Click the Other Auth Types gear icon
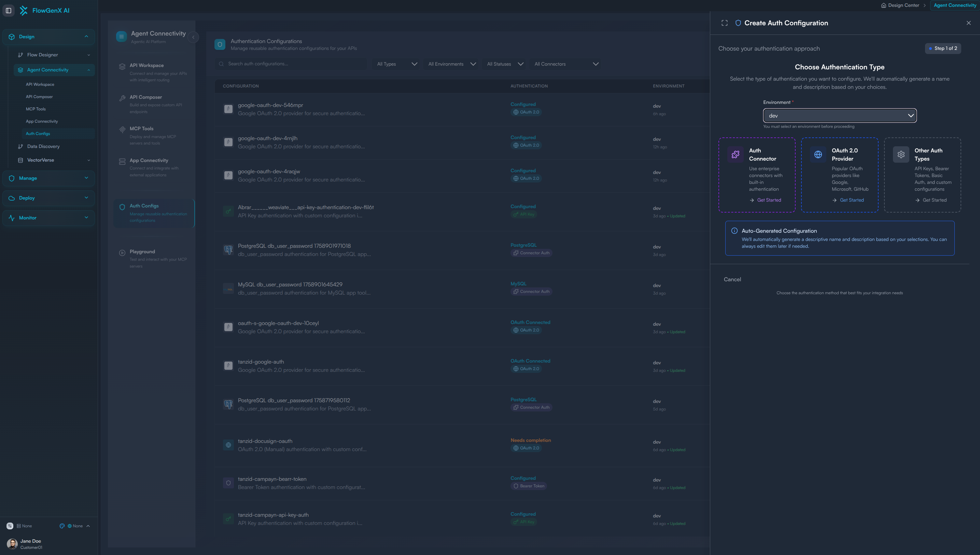 click(901, 154)
